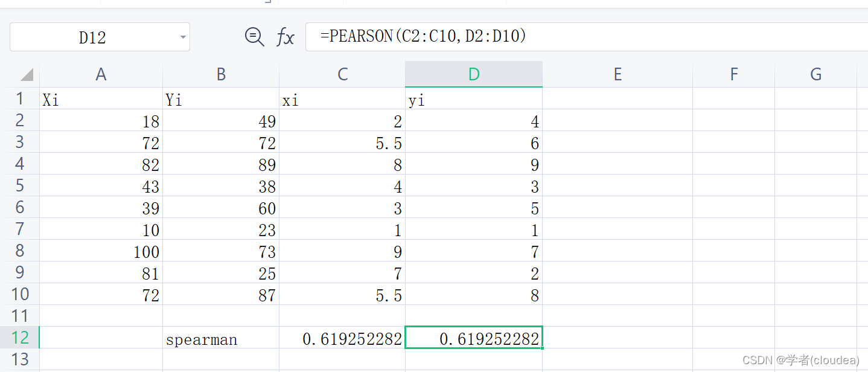Select row 13 header

20,359
